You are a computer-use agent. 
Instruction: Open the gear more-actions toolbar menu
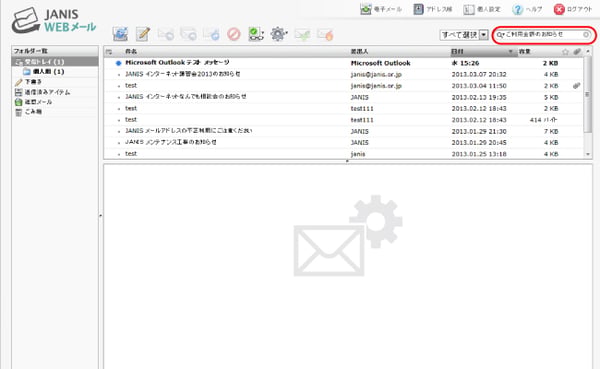[279, 34]
